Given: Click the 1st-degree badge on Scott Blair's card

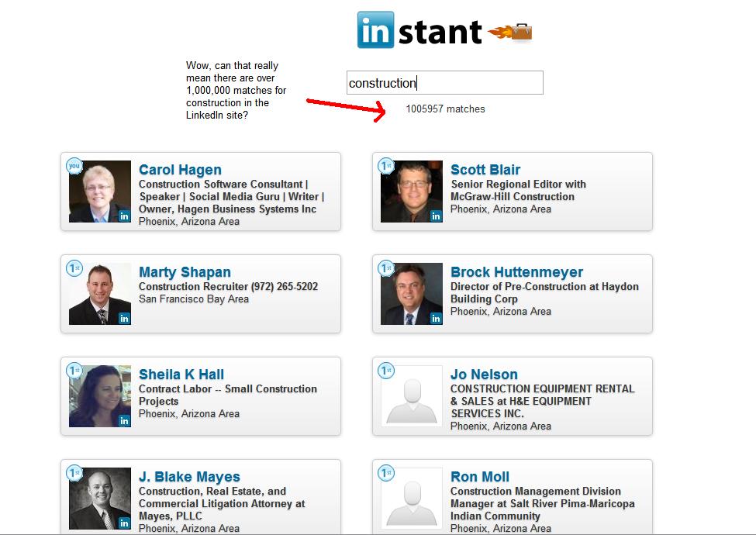Looking at the screenshot, I should tap(386, 166).
